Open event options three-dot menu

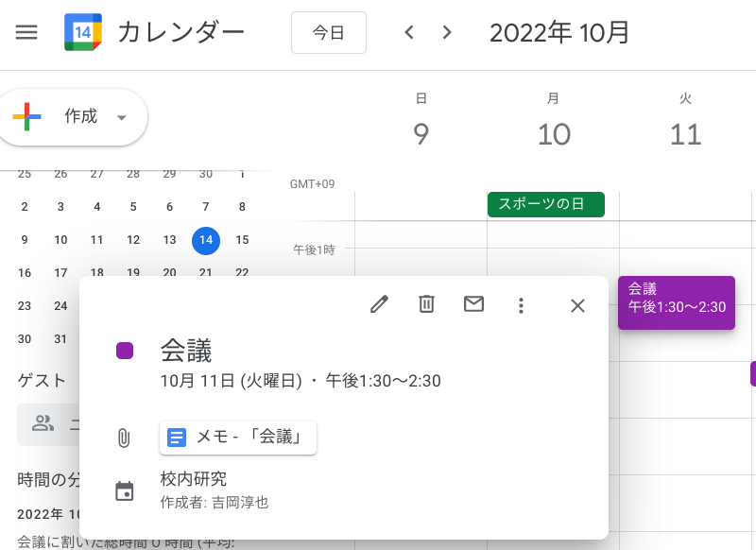click(x=521, y=305)
